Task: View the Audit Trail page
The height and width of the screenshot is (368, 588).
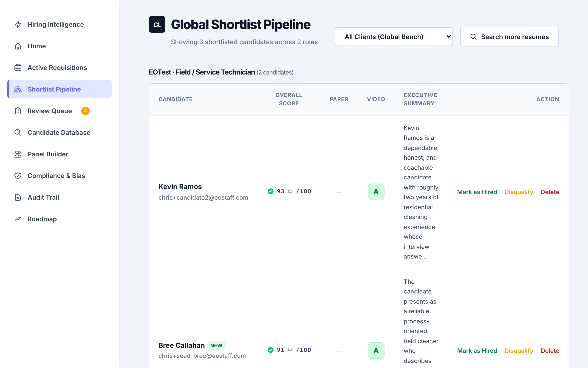Action: 59,197
